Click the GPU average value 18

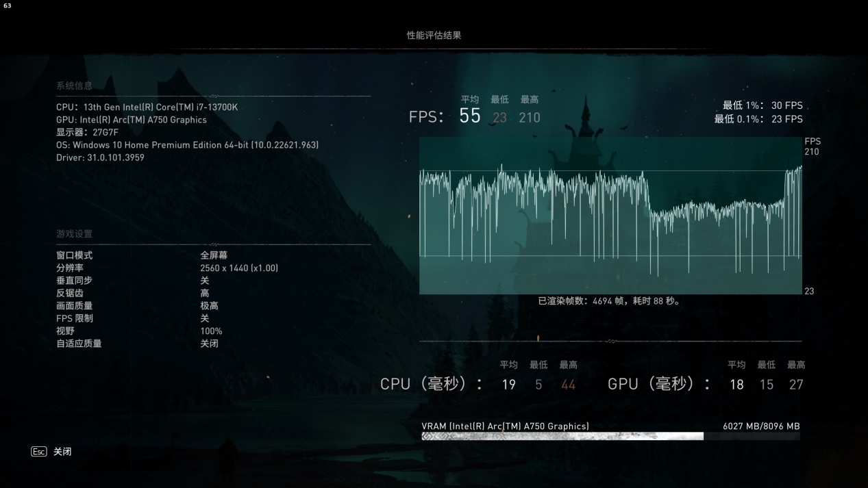(736, 385)
